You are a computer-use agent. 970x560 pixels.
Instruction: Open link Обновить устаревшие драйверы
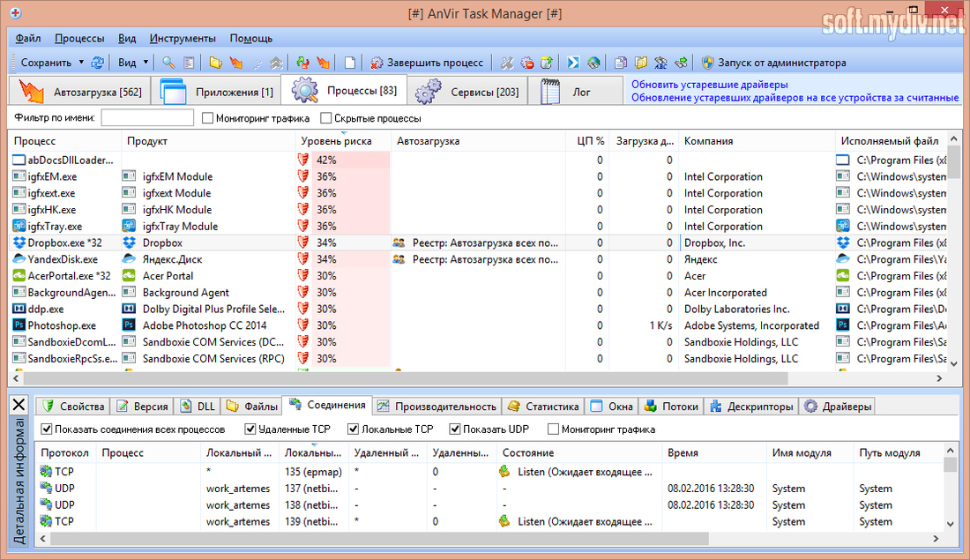[710, 84]
